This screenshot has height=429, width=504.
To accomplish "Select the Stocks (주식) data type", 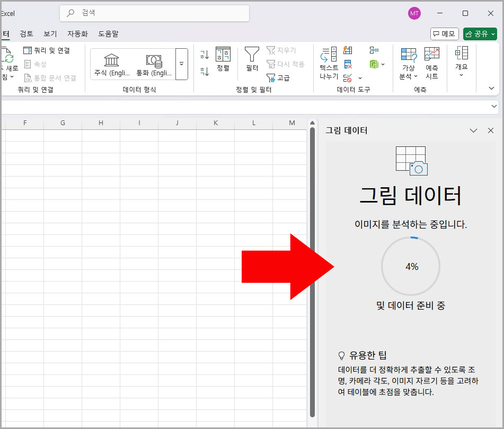I will (x=111, y=65).
